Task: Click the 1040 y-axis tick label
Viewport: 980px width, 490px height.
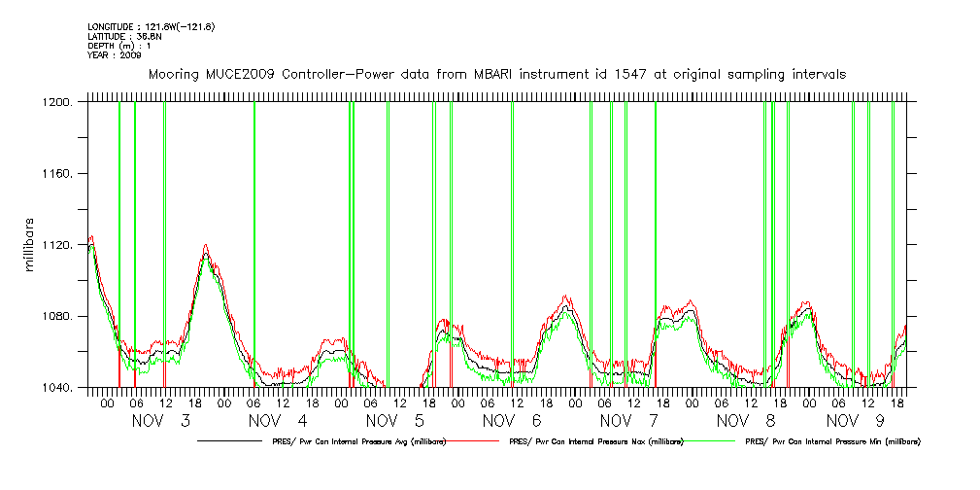Action: (x=60, y=389)
